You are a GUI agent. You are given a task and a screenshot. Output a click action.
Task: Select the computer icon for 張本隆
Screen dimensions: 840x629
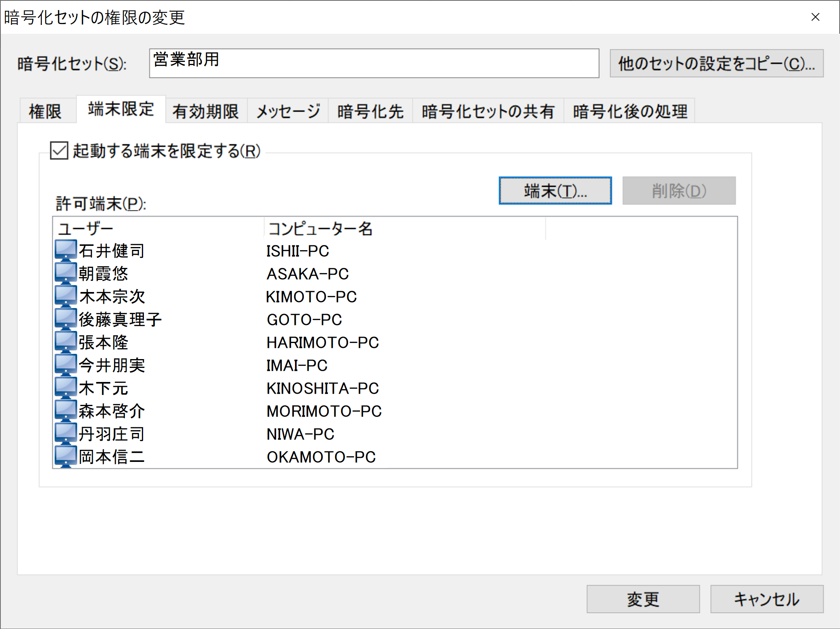[x=66, y=342]
